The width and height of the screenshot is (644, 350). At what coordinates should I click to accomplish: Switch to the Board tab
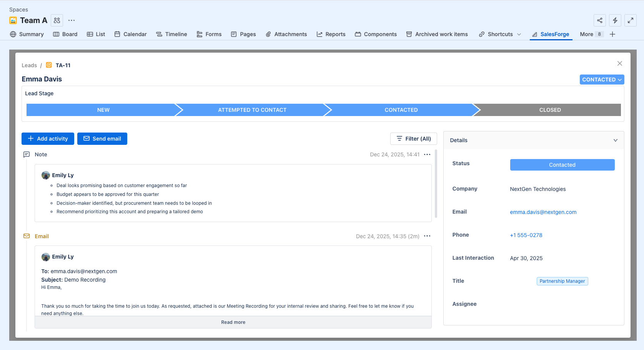[x=65, y=34]
